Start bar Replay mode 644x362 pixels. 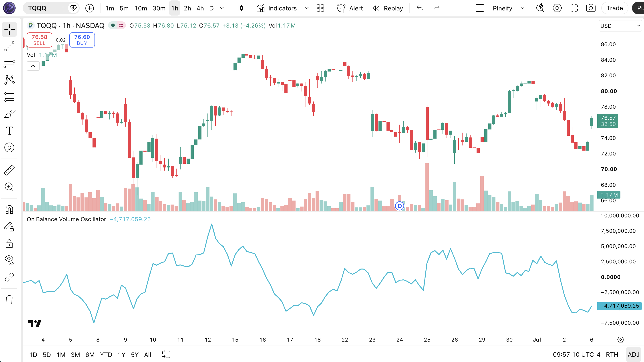tap(388, 8)
